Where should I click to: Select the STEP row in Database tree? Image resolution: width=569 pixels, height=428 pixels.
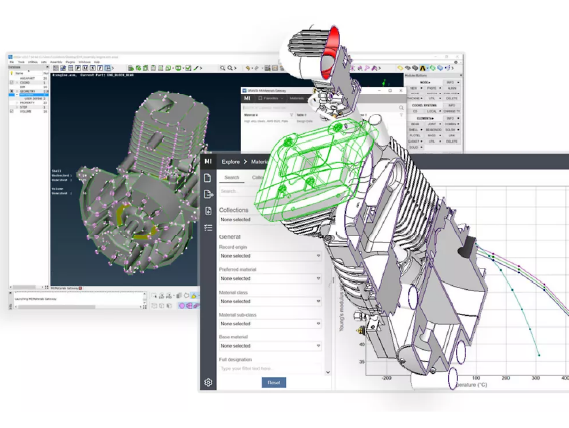(29, 107)
